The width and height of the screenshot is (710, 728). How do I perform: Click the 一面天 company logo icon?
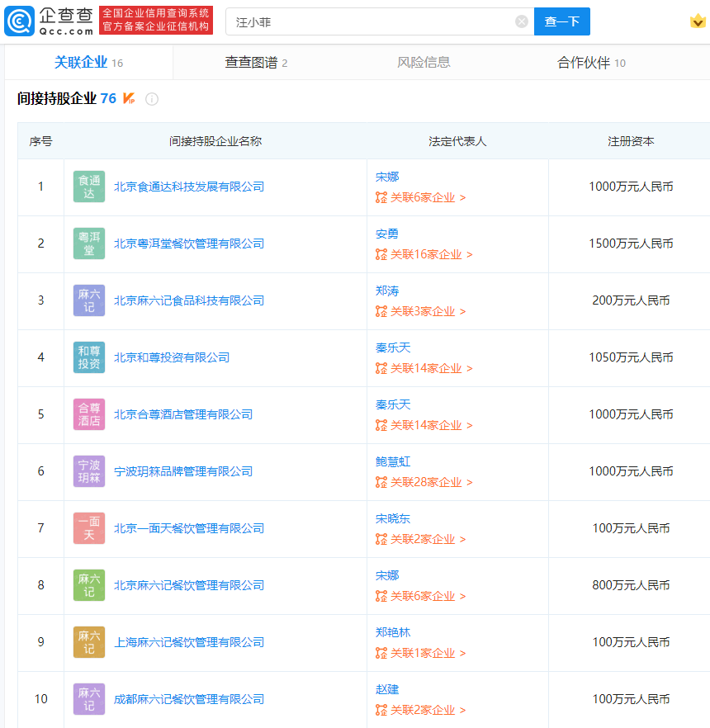click(89, 528)
